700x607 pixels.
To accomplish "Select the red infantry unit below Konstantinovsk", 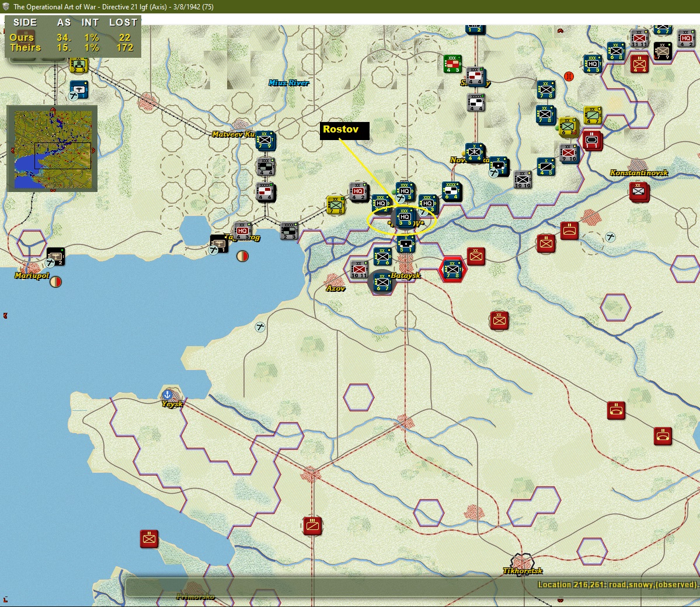I will pyautogui.click(x=639, y=191).
